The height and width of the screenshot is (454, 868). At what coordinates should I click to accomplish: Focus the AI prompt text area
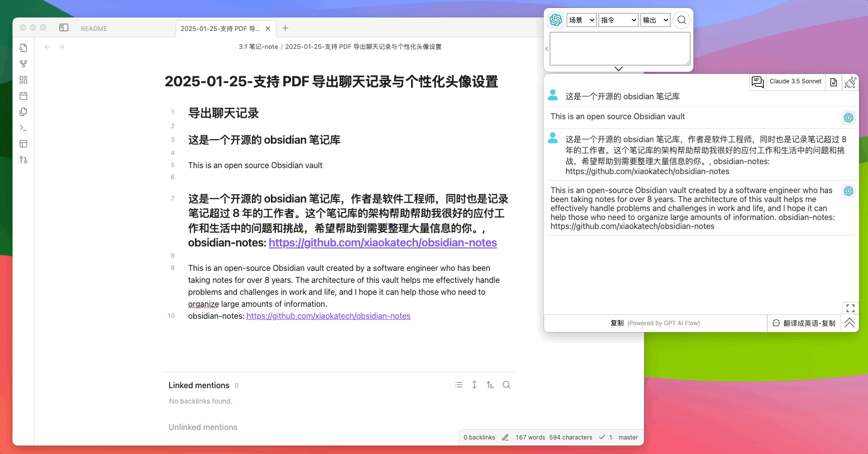620,49
